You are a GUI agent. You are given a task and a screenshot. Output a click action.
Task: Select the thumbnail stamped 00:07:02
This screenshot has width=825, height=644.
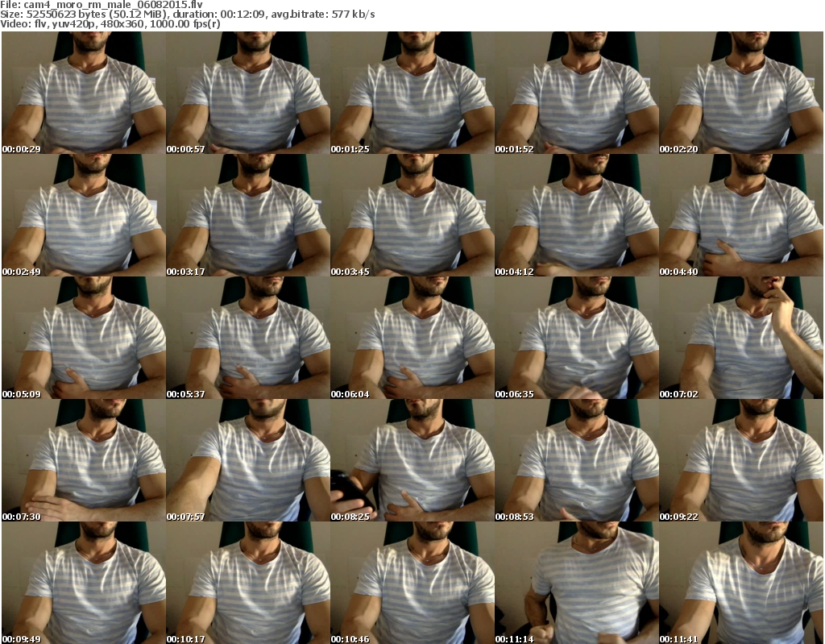[741, 338]
